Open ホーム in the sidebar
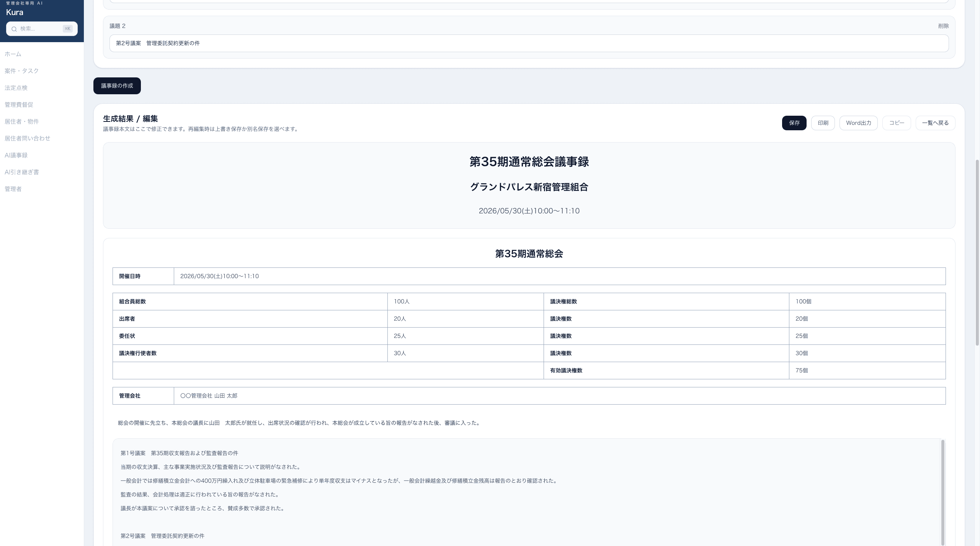Screen dimensions: 980x546 [13, 54]
